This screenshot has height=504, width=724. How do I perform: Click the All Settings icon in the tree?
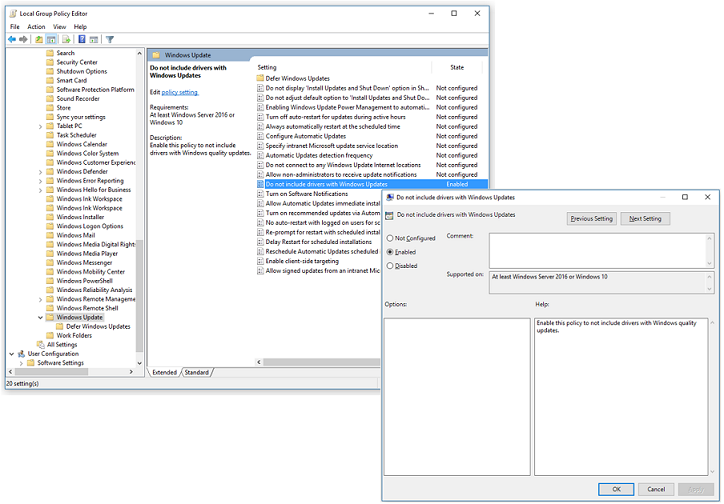40,344
